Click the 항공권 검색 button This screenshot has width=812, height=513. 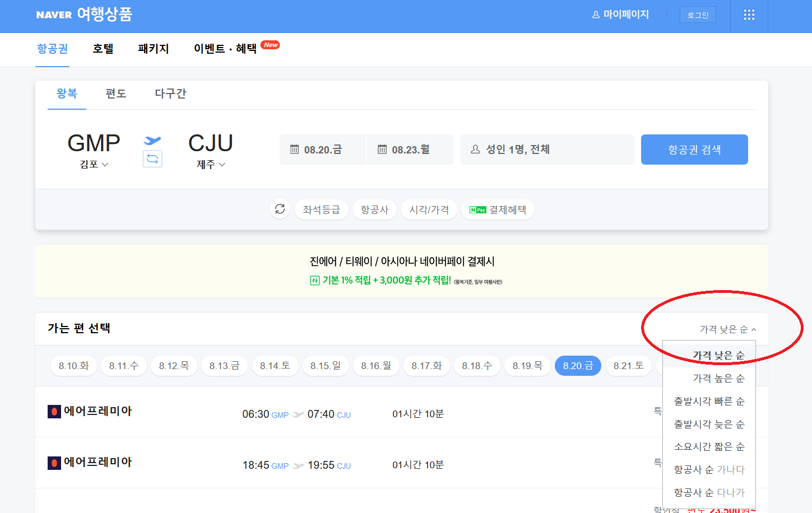click(694, 150)
